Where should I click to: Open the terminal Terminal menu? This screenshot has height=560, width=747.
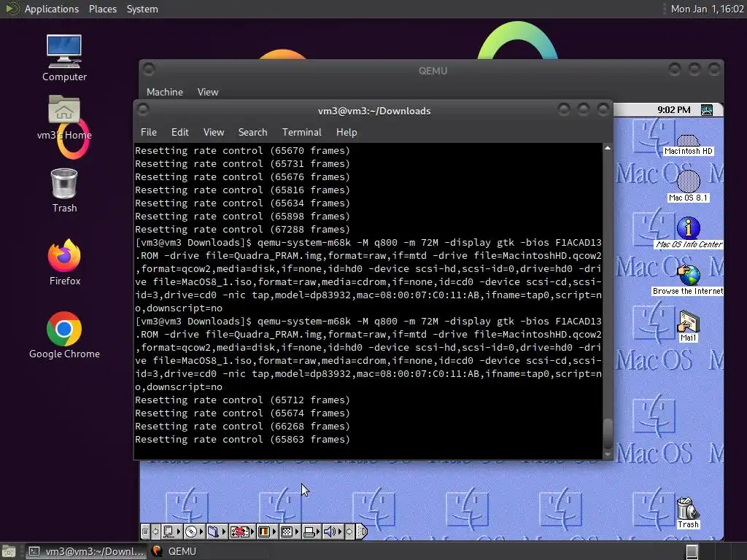(x=301, y=132)
